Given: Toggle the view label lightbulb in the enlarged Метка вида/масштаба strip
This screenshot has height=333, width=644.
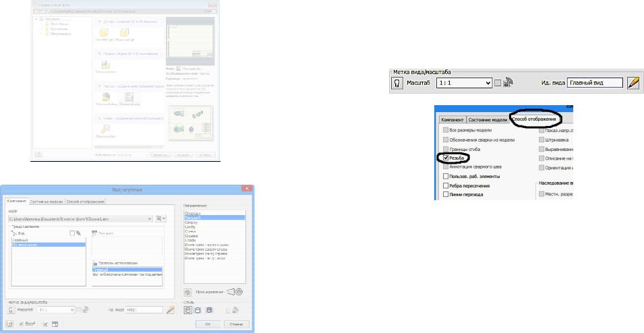Looking at the screenshot, I should (397, 83).
